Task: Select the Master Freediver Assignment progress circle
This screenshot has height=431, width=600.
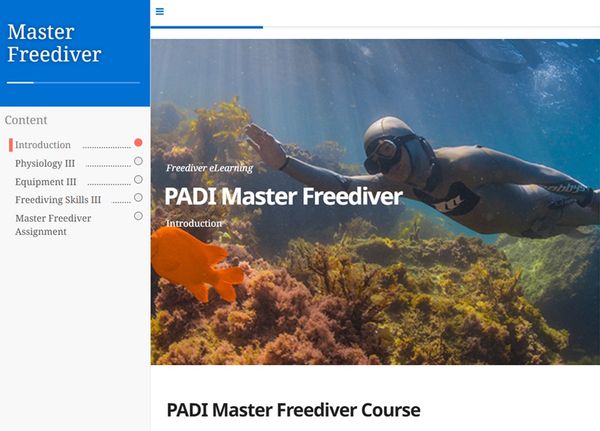Action: [139, 216]
